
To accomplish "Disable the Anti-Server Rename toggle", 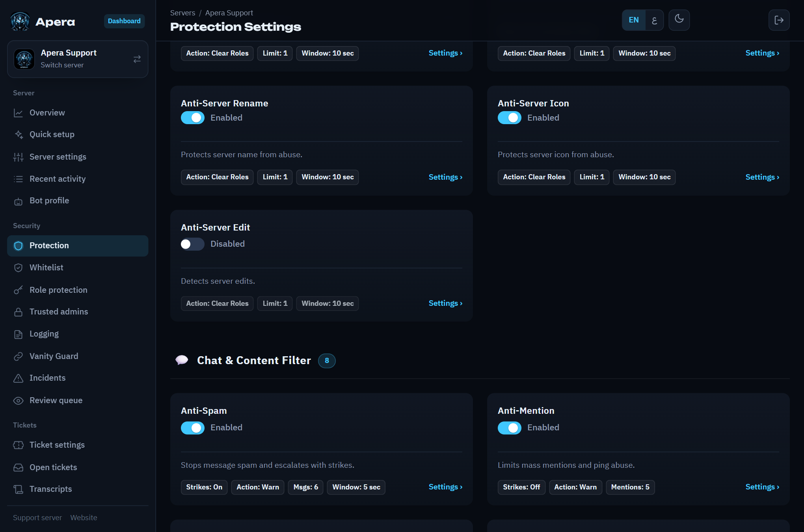I will (x=193, y=118).
